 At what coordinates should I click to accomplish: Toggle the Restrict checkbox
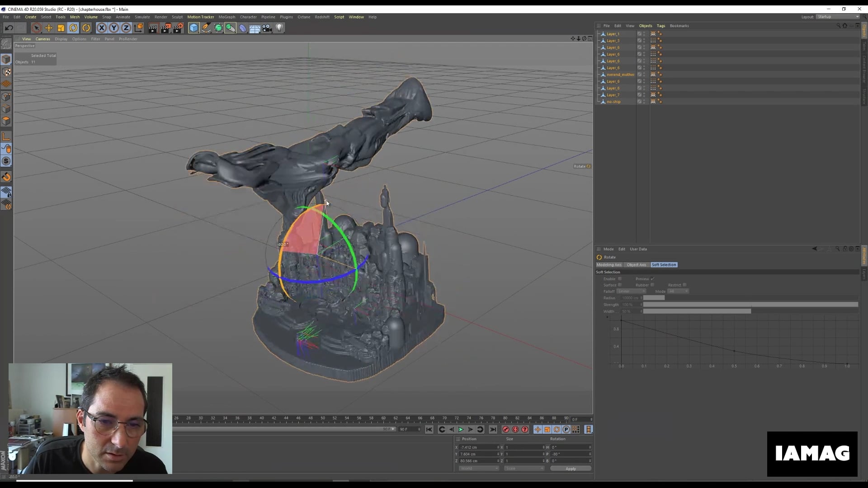(684, 285)
